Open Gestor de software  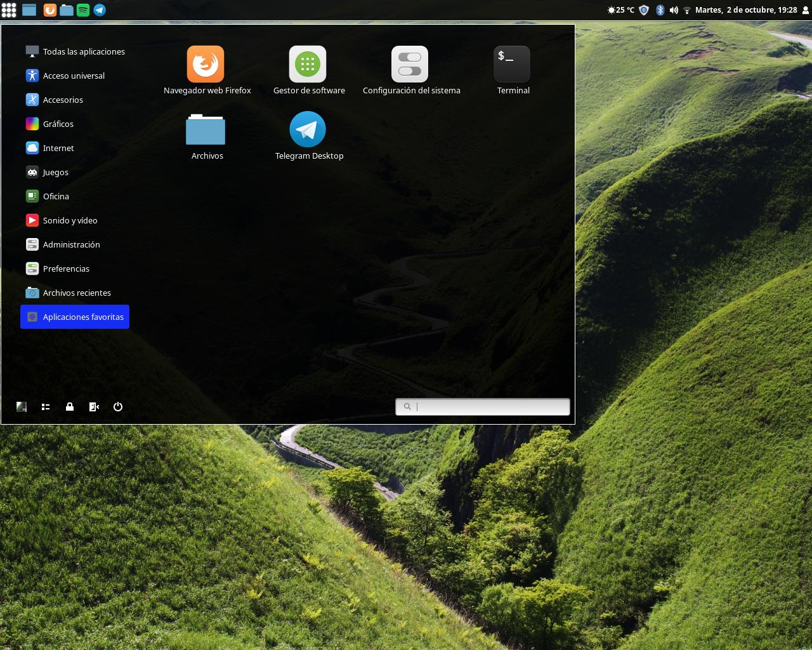click(x=309, y=70)
